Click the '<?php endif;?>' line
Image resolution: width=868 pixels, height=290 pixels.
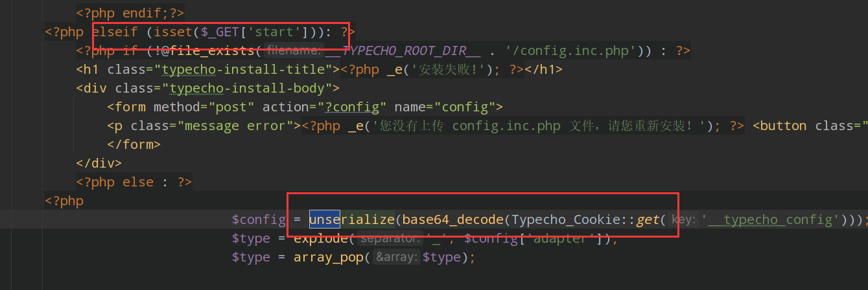tap(130, 12)
